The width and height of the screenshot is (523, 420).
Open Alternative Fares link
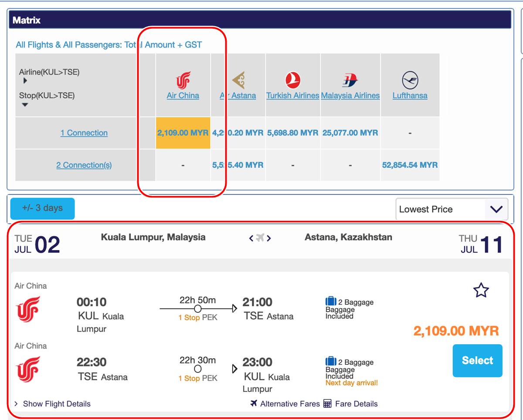pos(290,404)
